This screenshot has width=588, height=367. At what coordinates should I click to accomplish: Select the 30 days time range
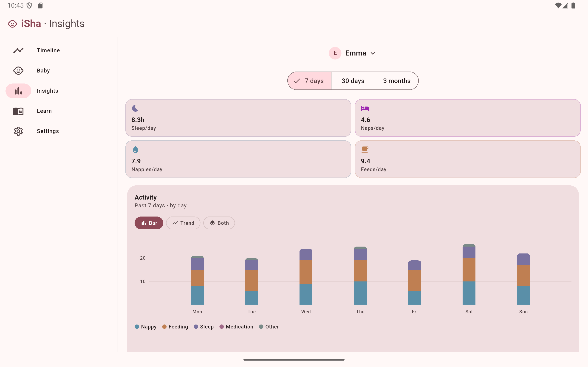coord(353,81)
